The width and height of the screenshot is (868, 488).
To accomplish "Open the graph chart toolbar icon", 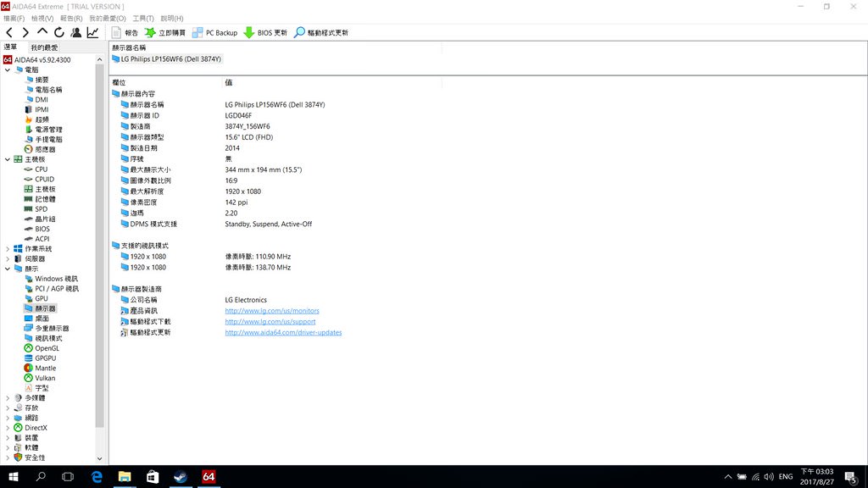I will click(x=92, y=33).
